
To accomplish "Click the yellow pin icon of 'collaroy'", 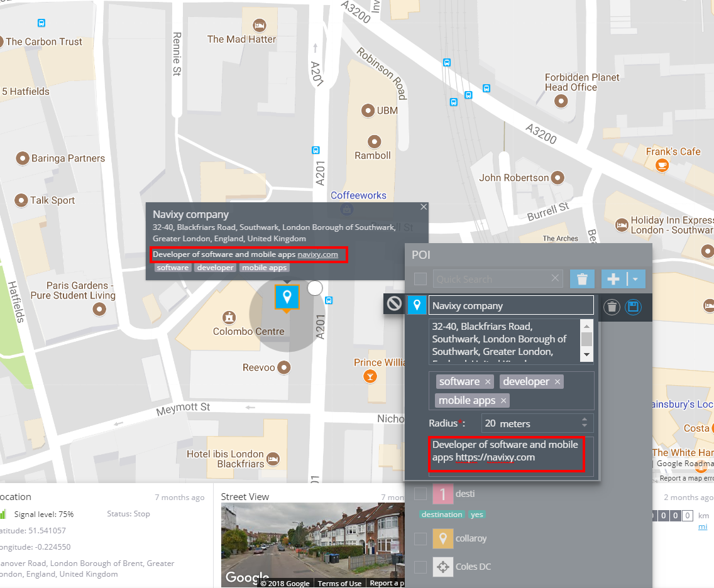I will coord(442,539).
